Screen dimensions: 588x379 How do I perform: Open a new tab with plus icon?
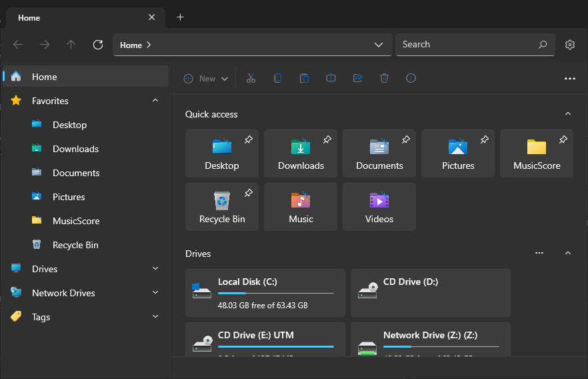point(181,17)
